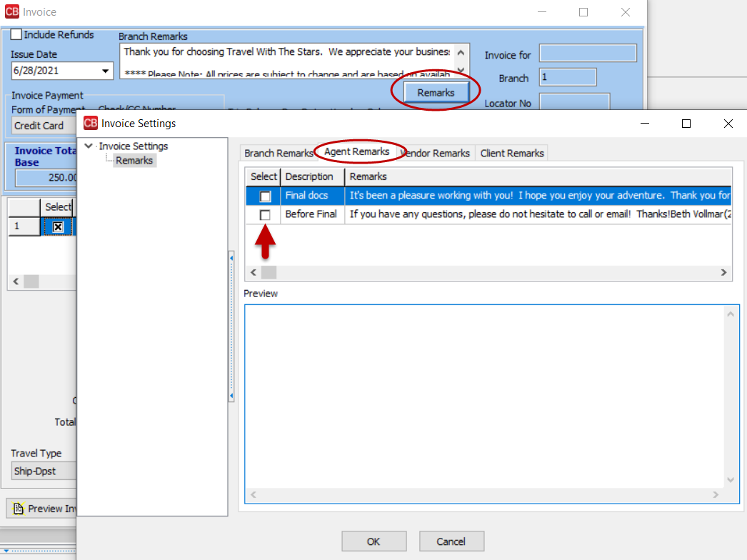Select Remarks item in settings tree
747x560 pixels.
coord(134,161)
